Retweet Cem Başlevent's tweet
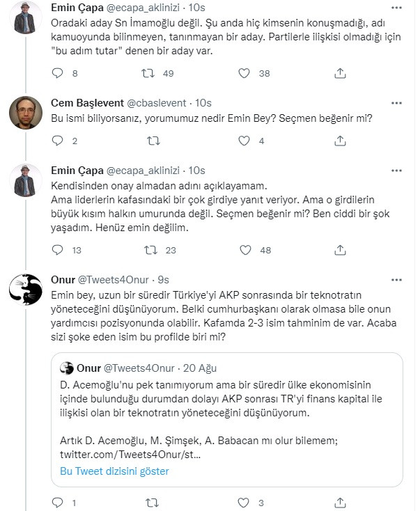The width and height of the screenshot is (420, 511). pyautogui.click(x=153, y=141)
